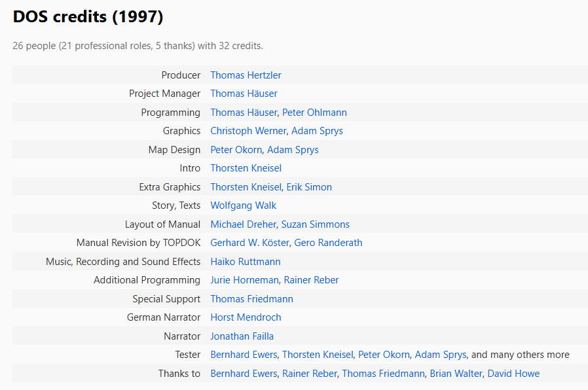Open Peter Ohlmann programming credit link
This screenshot has height=390, width=588.
click(314, 113)
